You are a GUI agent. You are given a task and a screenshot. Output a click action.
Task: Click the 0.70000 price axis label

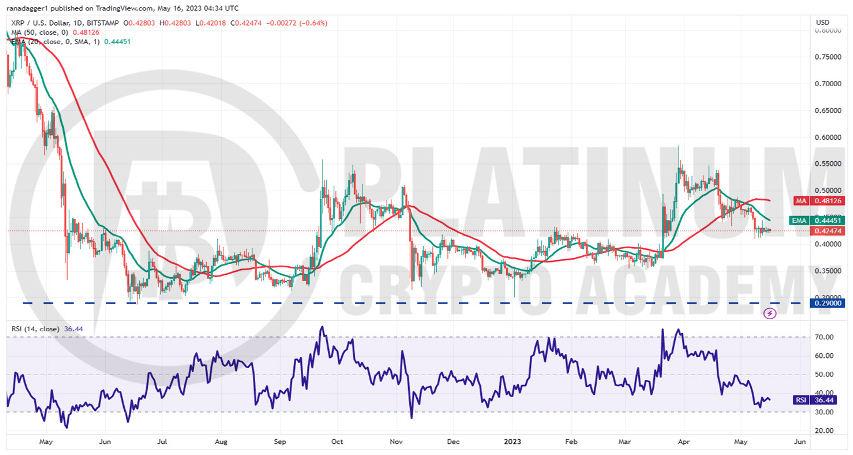[827, 84]
